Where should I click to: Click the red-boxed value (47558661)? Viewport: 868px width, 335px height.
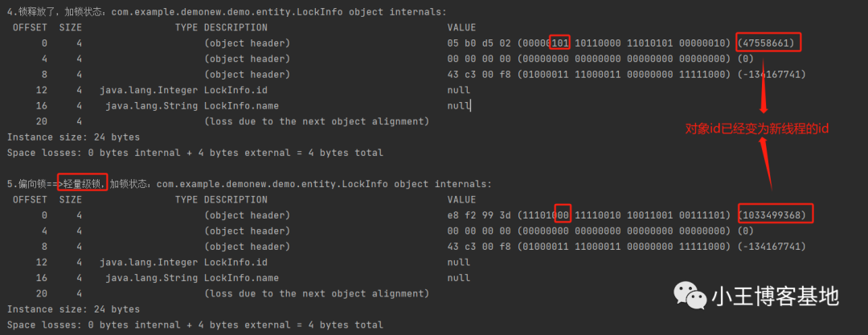point(768,43)
